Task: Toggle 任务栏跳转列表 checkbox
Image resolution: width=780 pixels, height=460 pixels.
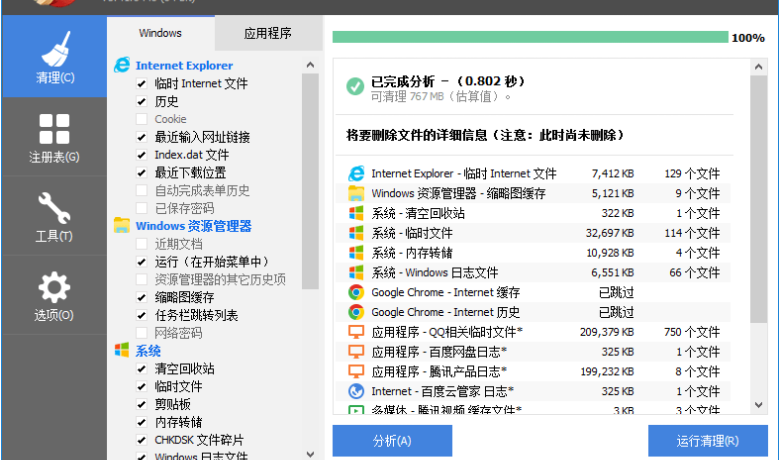Action: (142, 315)
